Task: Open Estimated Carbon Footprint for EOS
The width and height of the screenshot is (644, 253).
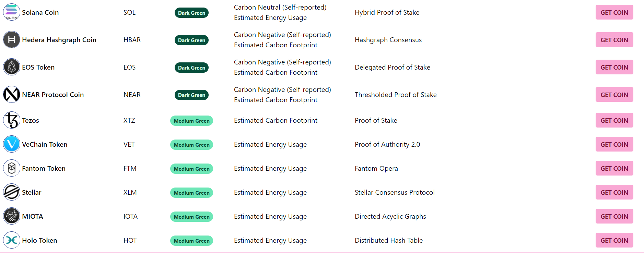Action: tap(276, 73)
